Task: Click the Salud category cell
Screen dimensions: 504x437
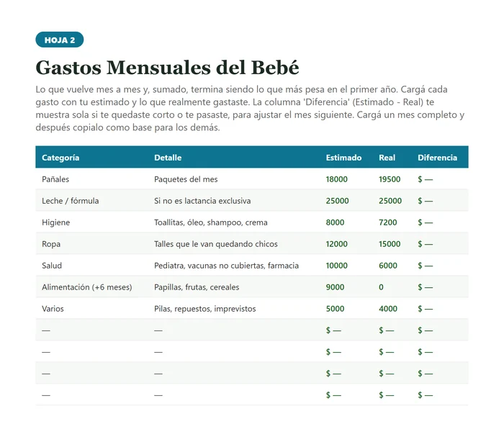Action: [x=52, y=266]
